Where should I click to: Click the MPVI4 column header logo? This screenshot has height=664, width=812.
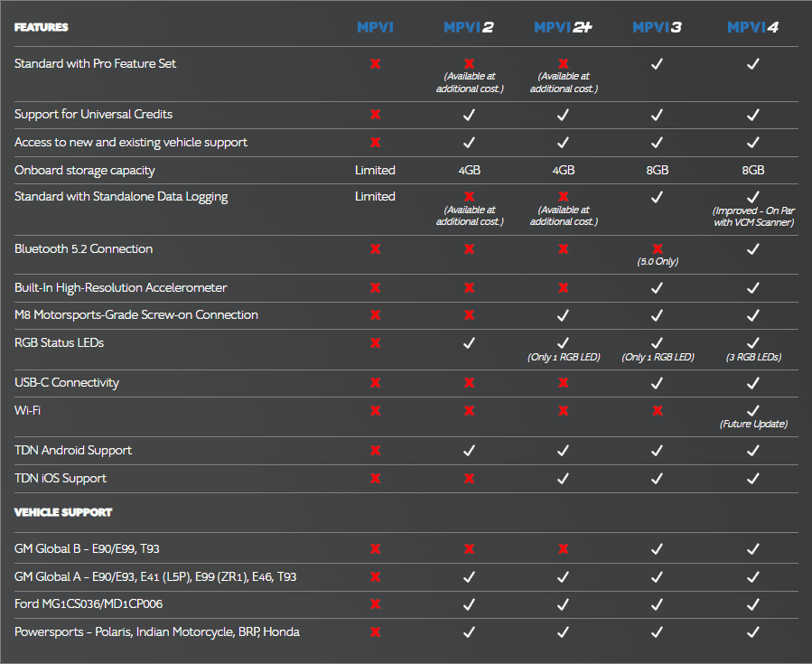753,27
